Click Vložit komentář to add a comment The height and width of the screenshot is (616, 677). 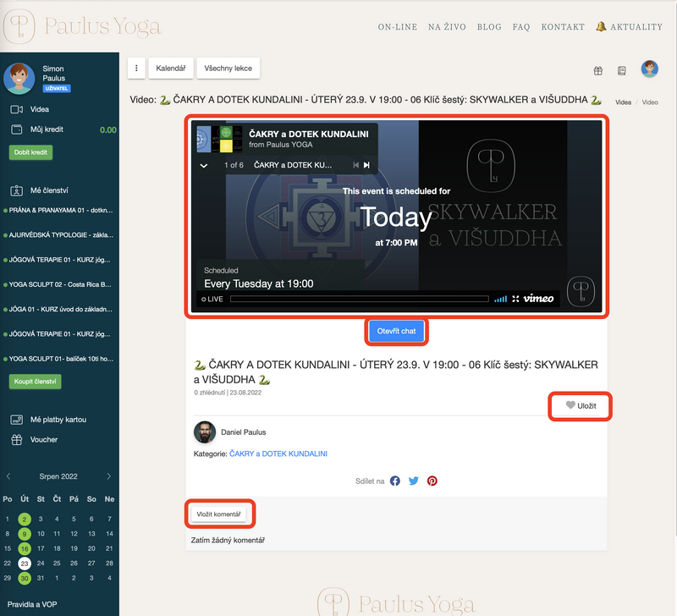(218, 514)
